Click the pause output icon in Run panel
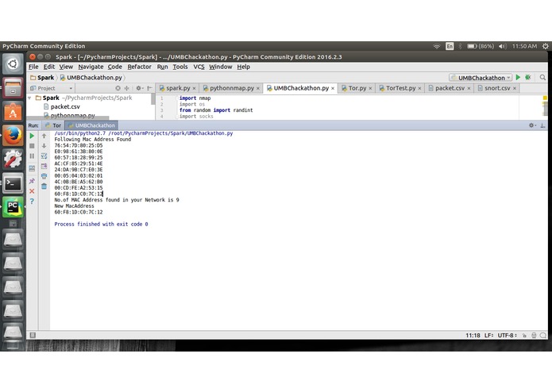Screen dimensions: 552x392 (x=32, y=156)
